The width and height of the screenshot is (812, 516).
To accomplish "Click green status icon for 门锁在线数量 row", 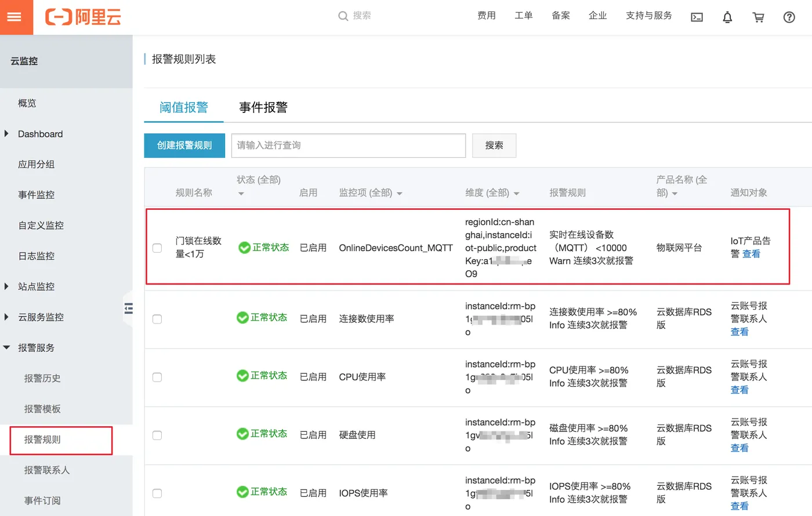I will 244,248.
